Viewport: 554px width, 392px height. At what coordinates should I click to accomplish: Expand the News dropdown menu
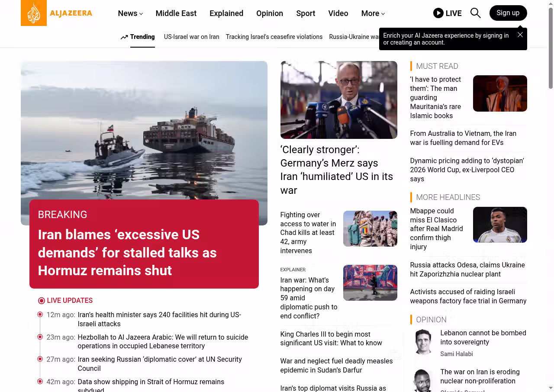click(x=130, y=13)
